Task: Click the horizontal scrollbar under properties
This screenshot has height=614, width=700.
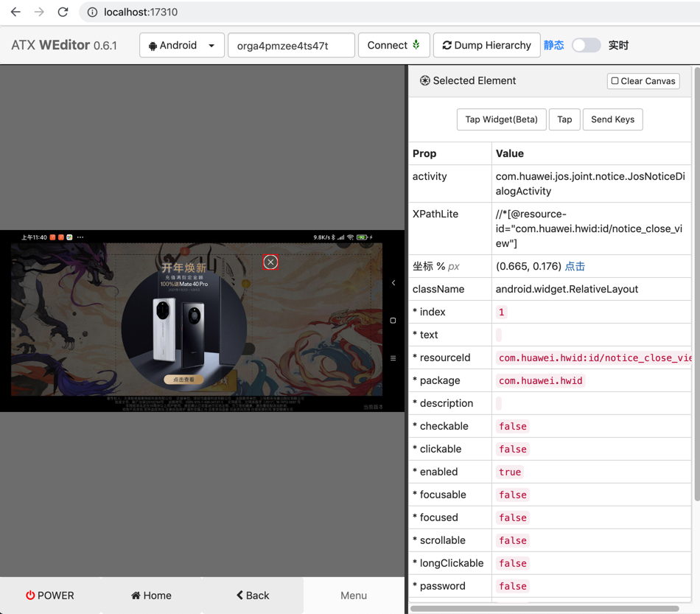Action: pyautogui.click(x=545, y=608)
